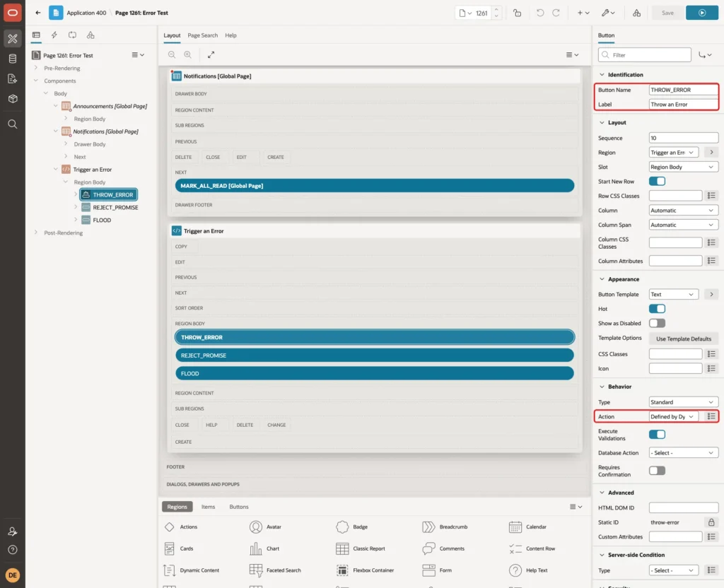This screenshot has width=724, height=588.
Task: Pick the Classic Report region type
Action: (x=361, y=548)
